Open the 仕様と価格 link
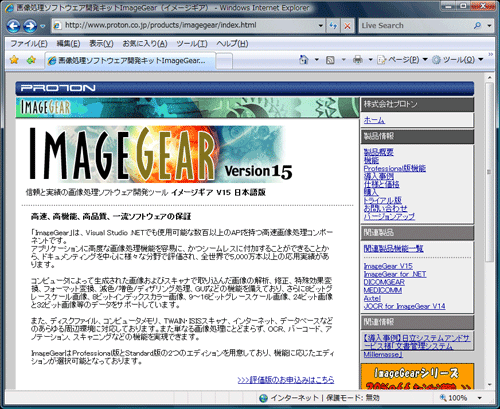This screenshot has width=500, height=409. (381, 184)
